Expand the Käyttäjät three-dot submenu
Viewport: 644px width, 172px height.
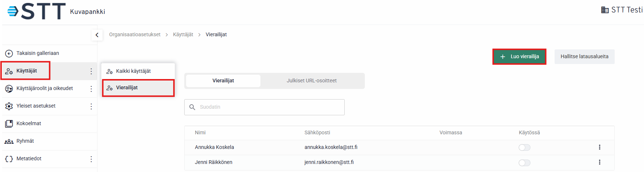91,71
